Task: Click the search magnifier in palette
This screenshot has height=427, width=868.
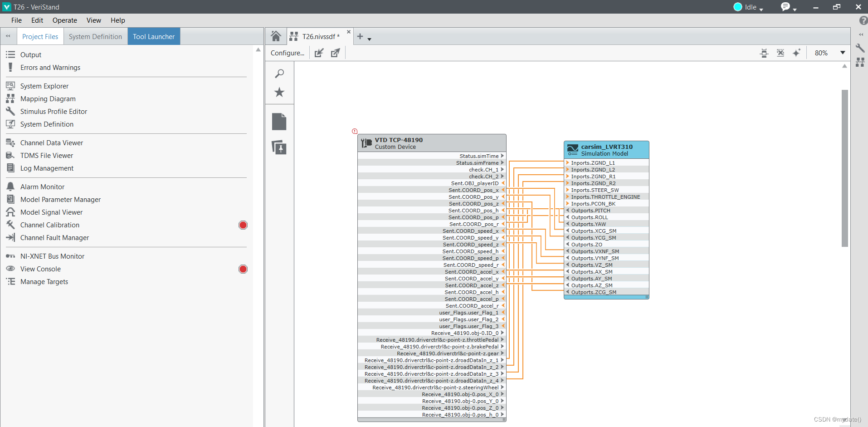Action: point(279,74)
